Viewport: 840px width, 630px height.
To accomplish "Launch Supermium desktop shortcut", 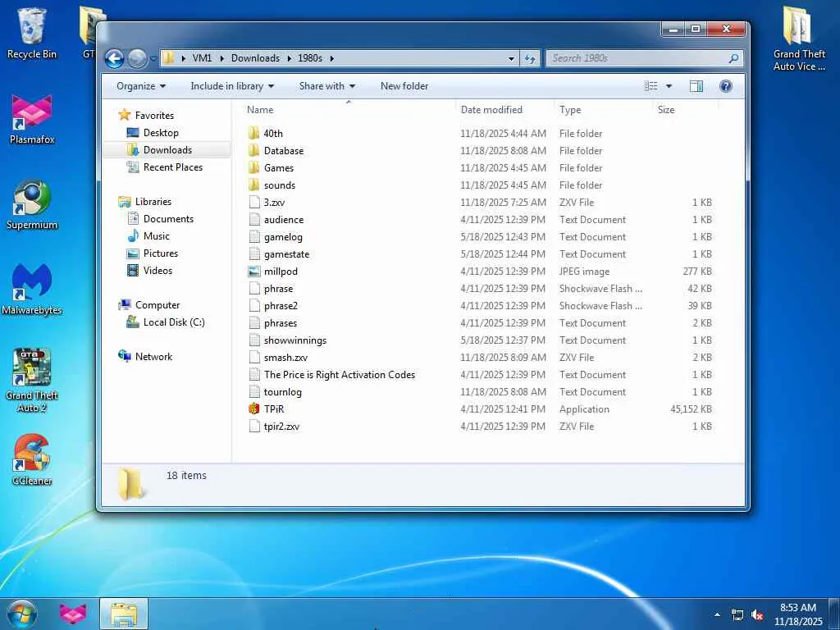I will pos(32,204).
